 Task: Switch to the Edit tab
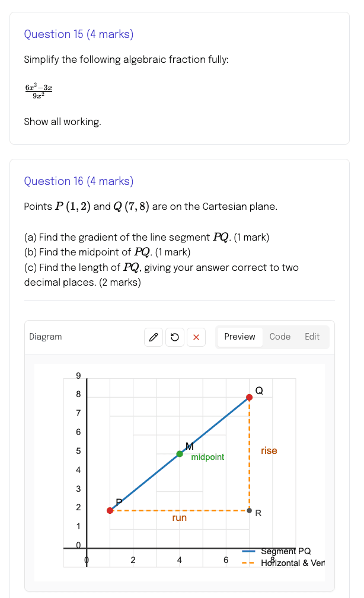click(312, 337)
